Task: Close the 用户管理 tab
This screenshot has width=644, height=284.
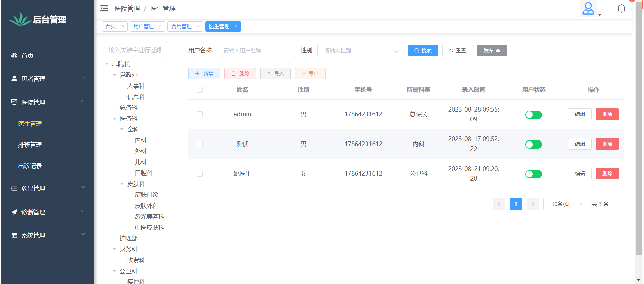Action: (x=160, y=26)
